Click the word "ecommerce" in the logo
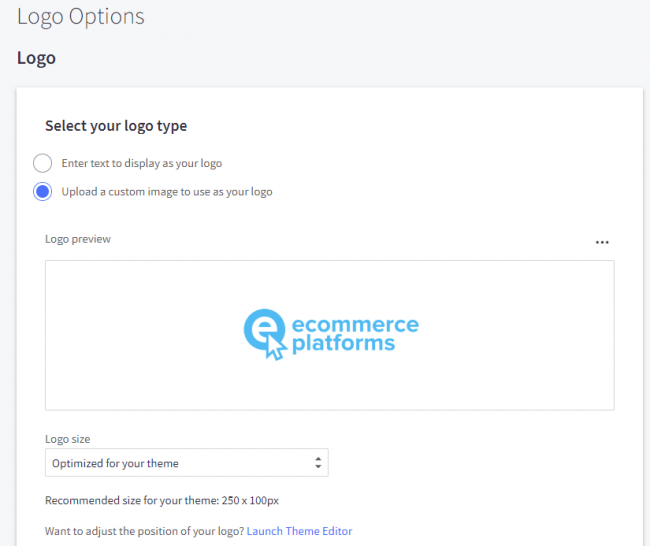650x546 pixels. coord(354,324)
